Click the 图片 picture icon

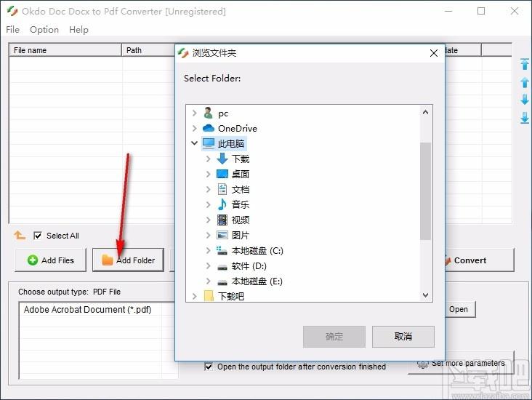222,235
